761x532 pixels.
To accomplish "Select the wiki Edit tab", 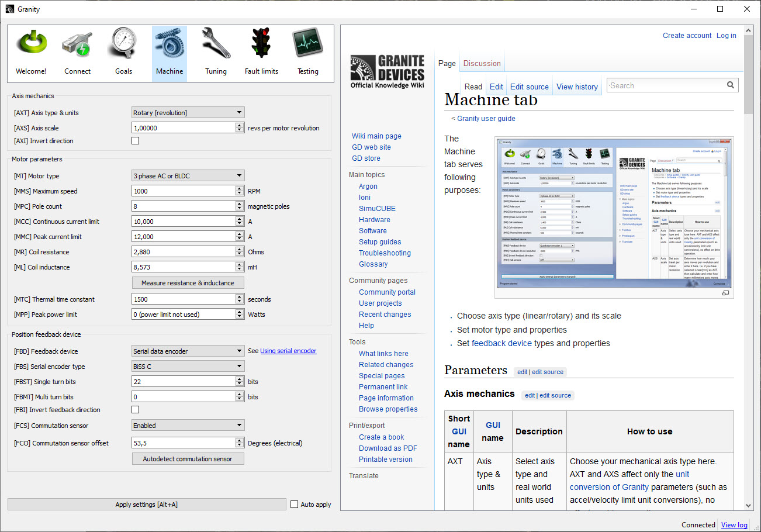I will tap(496, 87).
